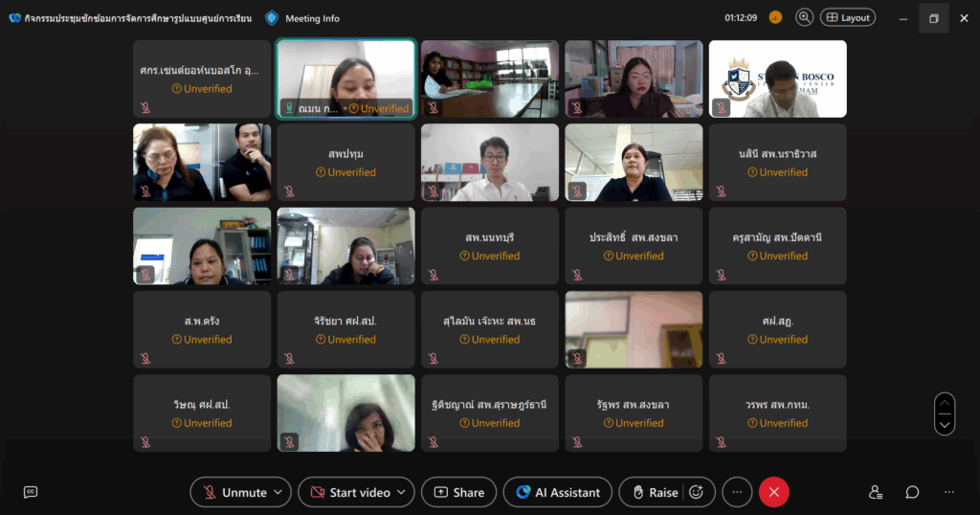Toggle the Unmute microphone button

pyautogui.click(x=233, y=492)
